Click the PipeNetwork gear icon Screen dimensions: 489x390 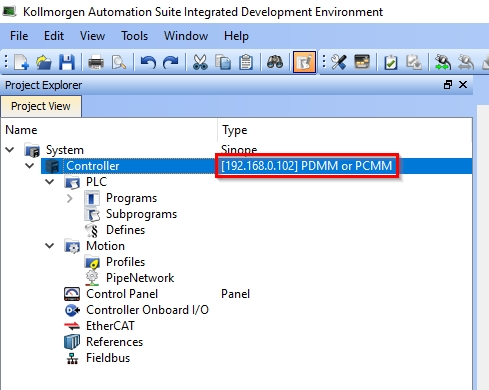tap(92, 278)
